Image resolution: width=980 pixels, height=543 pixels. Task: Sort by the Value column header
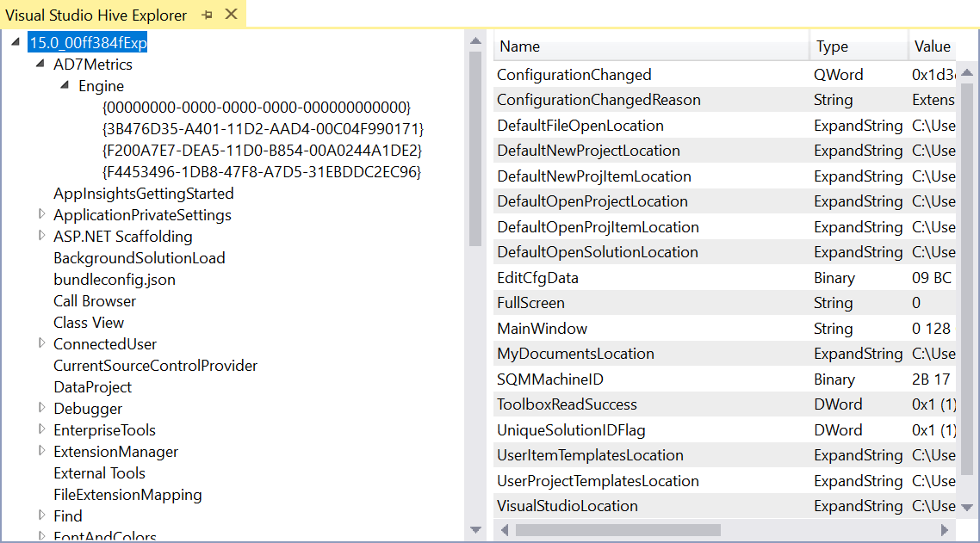point(933,46)
